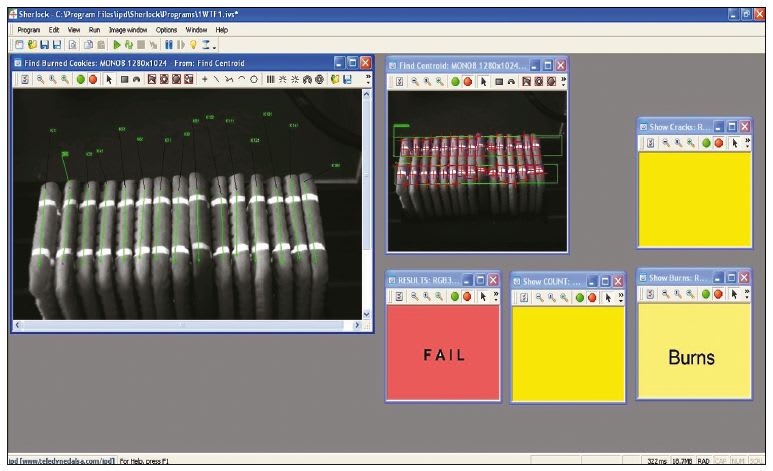Toggle the red circle in Find Centroid toolbar
This screenshot has height=471, width=773.
point(467,81)
